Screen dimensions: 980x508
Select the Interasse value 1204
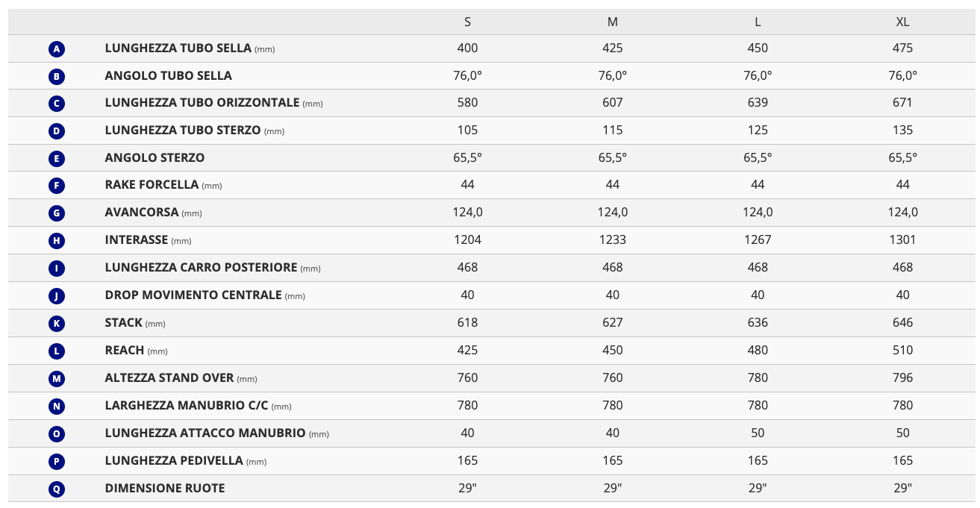(x=468, y=239)
